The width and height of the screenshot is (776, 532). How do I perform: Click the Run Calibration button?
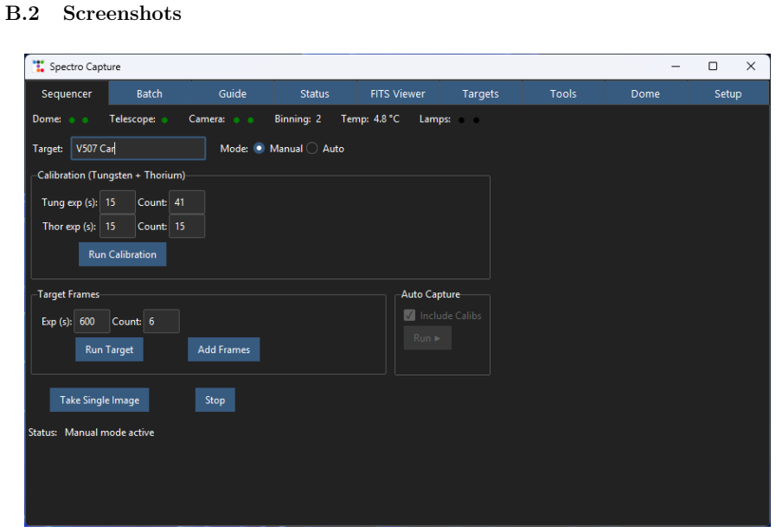coord(122,254)
